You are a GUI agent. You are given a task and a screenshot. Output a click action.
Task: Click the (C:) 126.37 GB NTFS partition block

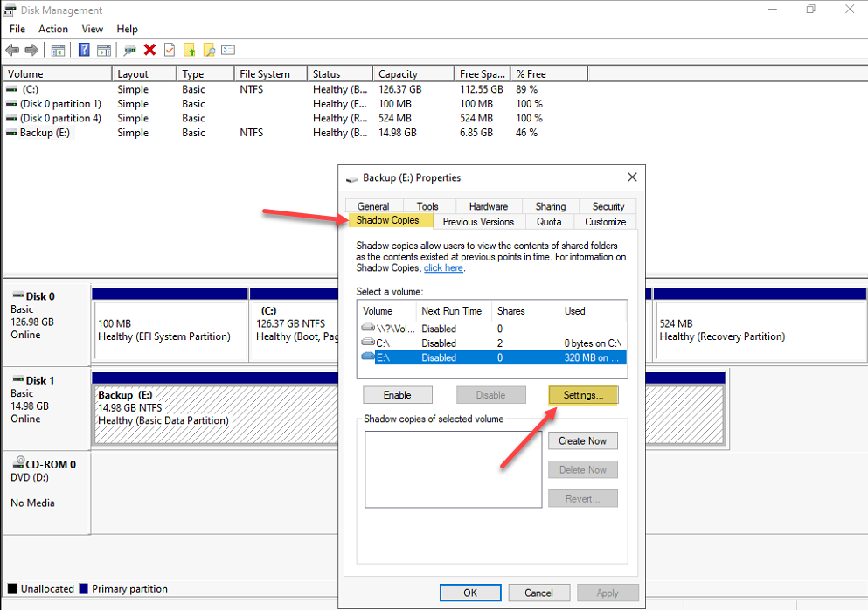click(295, 325)
